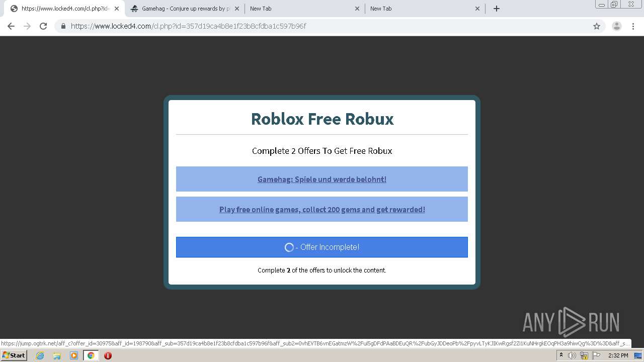Image resolution: width=644 pixels, height=362 pixels.
Task: Click the Complete 2 of the offers text
Action: [322, 270]
